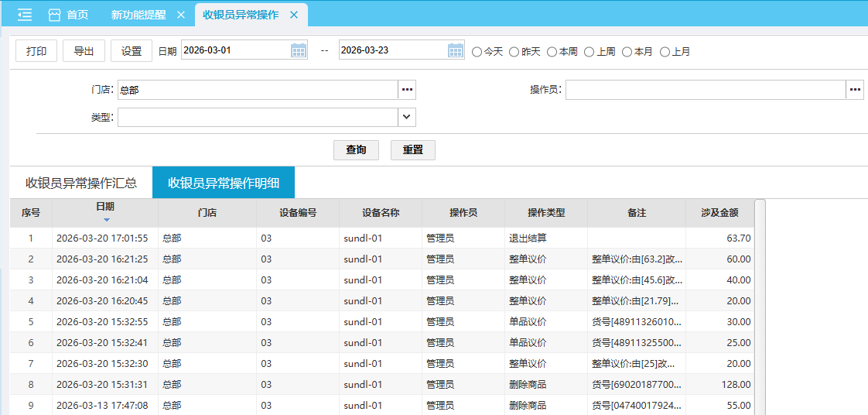This screenshot has height=415, width=868.
Task: Select the 上月 radio option
Action: [665, 52]
